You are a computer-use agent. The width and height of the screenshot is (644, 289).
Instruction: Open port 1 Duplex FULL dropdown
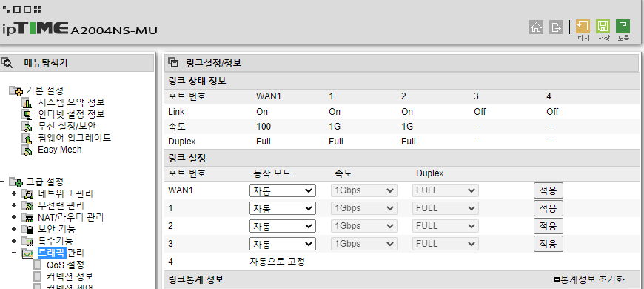(x=446, y=208)
